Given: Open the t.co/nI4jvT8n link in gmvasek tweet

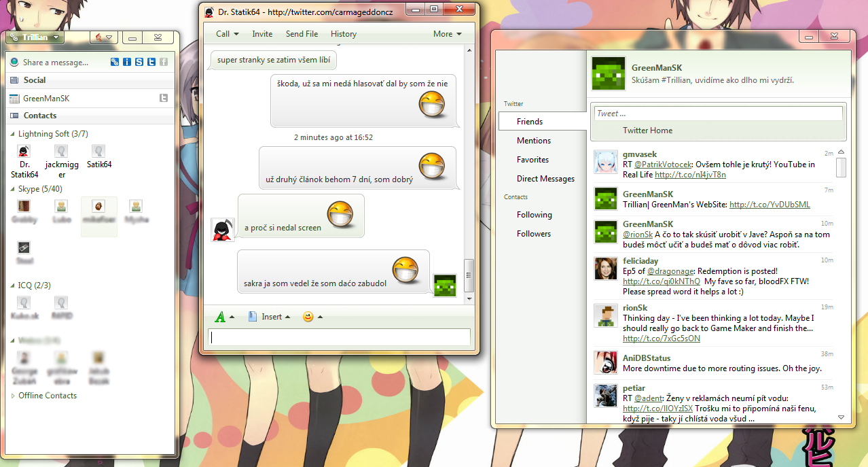Looking at the screenshot, I should (x=691, y=175).
